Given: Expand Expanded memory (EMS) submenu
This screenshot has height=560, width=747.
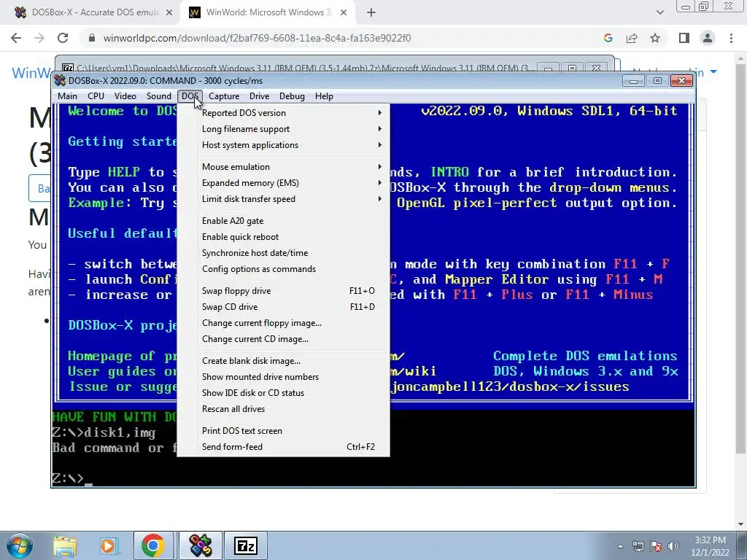Looking at the screenshot, I should coord(284,183).
